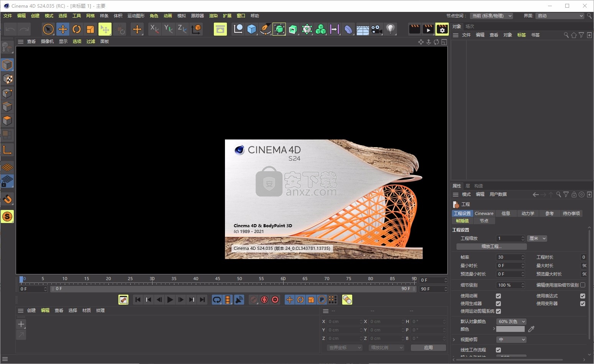The height and width of the screenshot is (364, 594).
Task: Toggle 使用运动剪辑系统 checkbox
Action: 498,311
